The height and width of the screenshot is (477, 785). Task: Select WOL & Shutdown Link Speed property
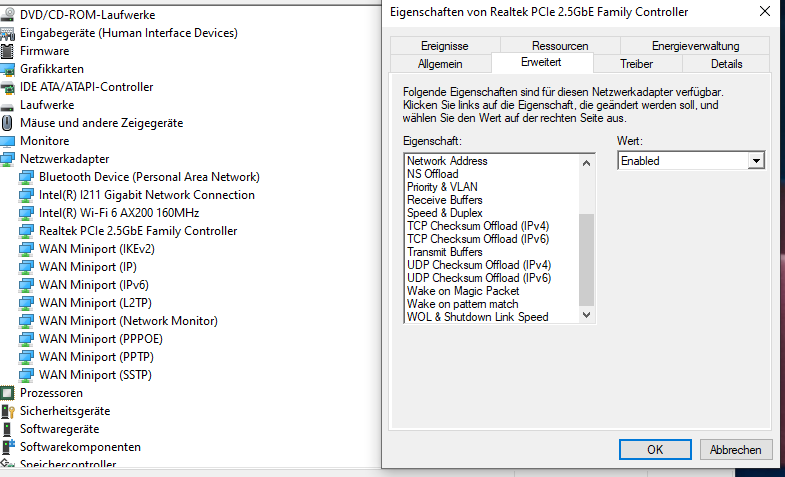(478, 317)
